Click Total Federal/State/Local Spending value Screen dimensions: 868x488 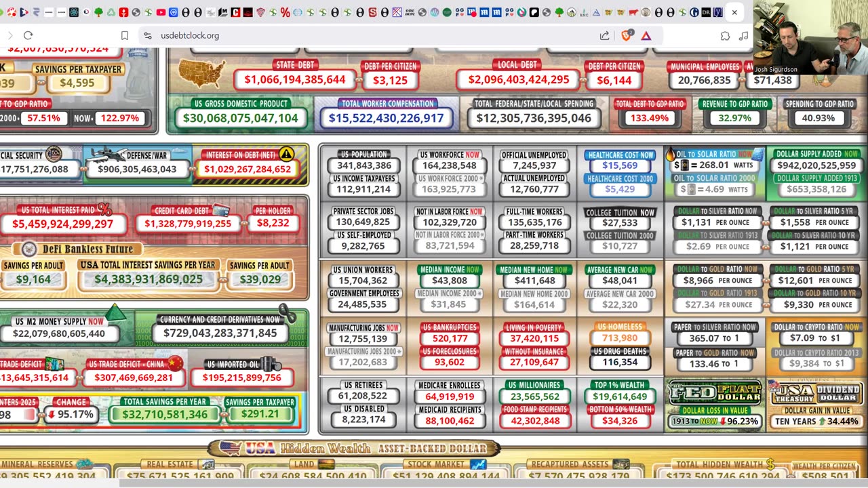534,118
